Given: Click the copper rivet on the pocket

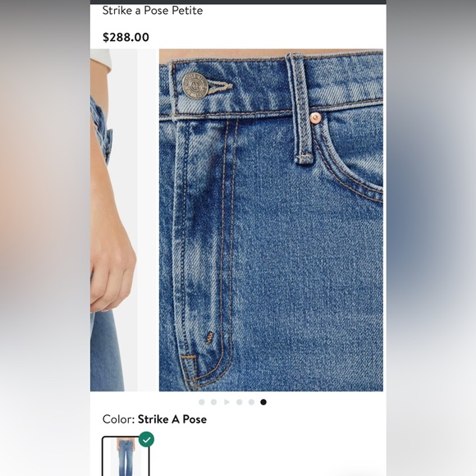Looking at the screenshot, I should tap(315, 118).
